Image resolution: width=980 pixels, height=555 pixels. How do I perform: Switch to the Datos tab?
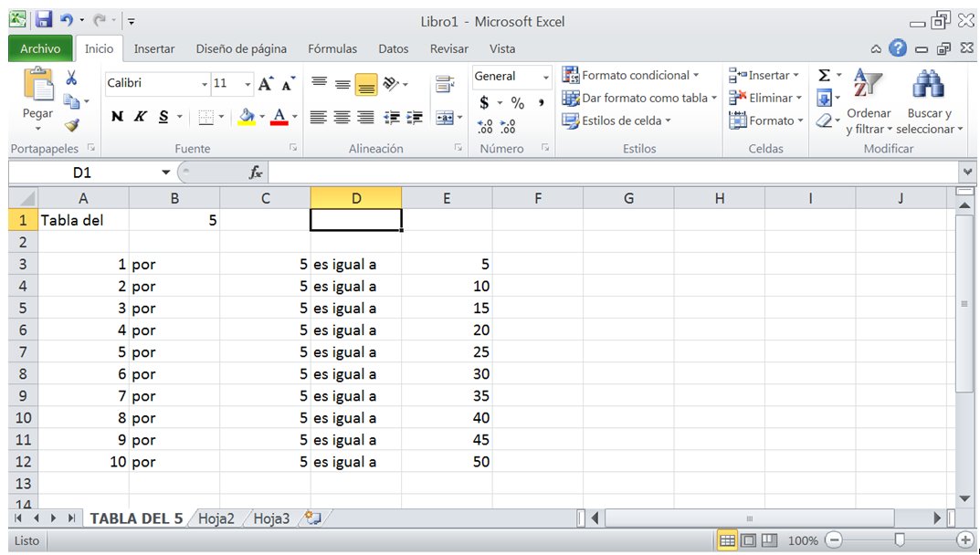(x=393, y=48)
